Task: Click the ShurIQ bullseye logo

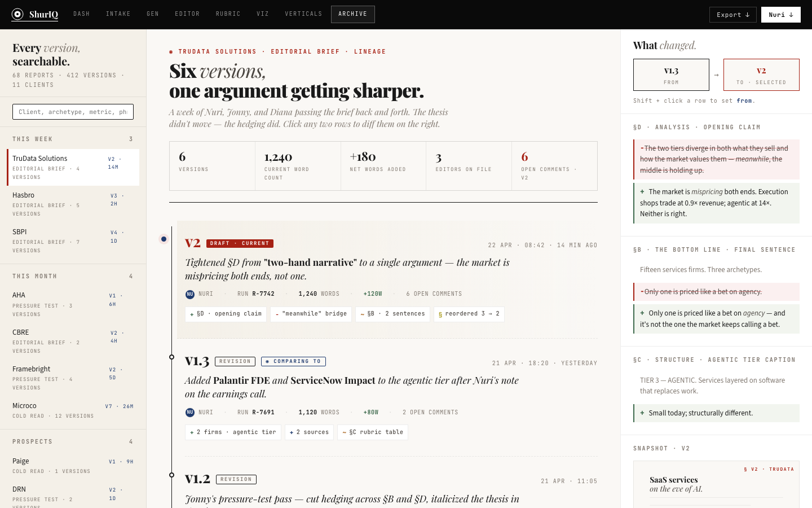Action: pyautogui.click(x=16, y=14)
